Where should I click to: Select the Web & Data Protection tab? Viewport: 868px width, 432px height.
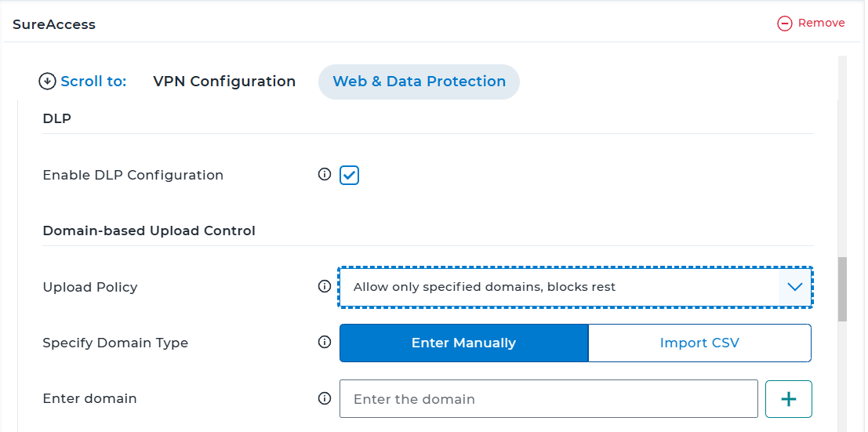[419, 82]
